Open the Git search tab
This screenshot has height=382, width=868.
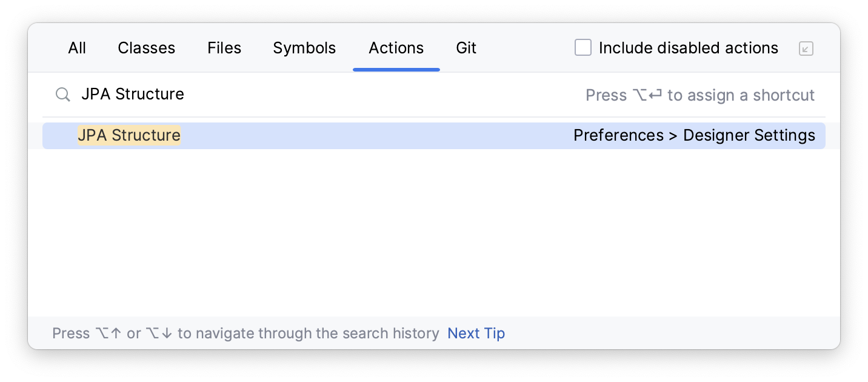(466, 48)
